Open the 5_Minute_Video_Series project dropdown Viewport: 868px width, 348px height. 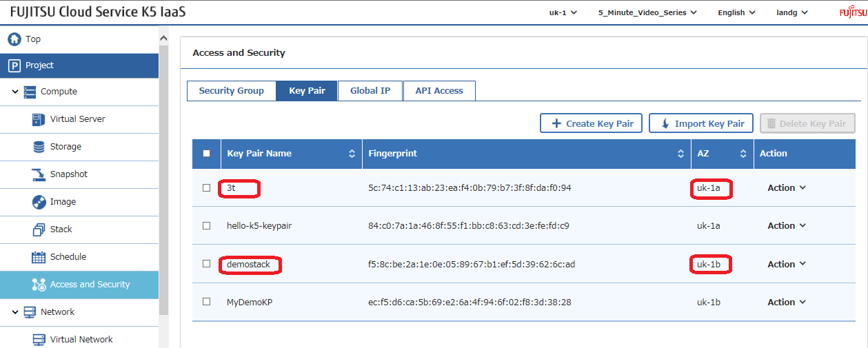647,12
